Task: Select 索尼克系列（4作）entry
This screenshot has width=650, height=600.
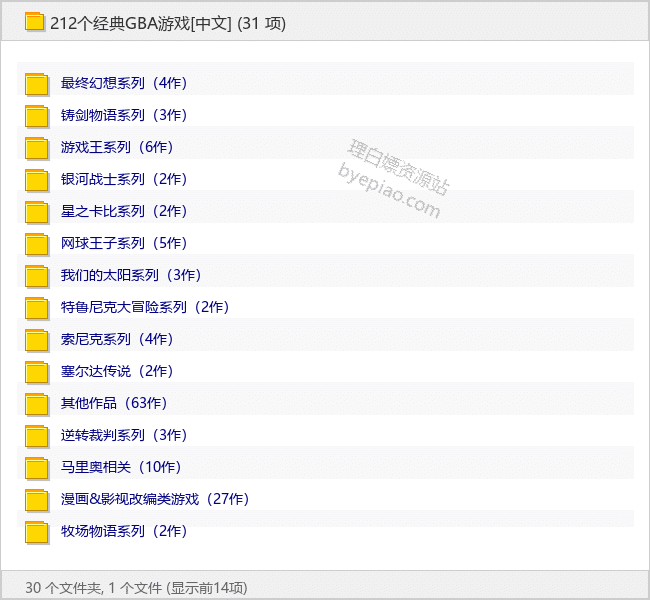Action: coord(117,339)
